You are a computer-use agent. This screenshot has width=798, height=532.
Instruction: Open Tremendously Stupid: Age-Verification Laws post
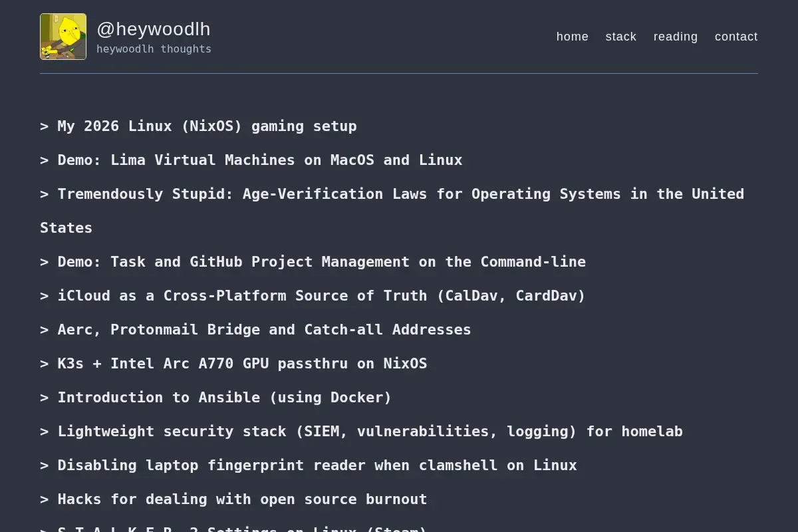click(x=400, y=194)
